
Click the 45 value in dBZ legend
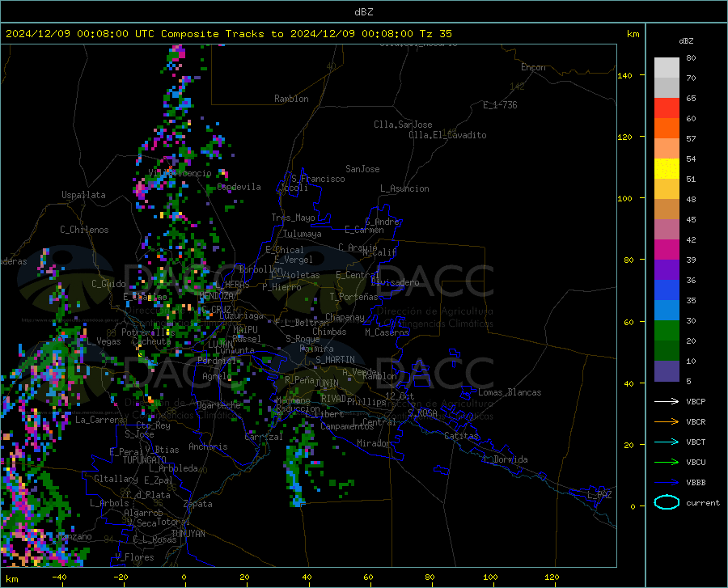tap(691, 219)
